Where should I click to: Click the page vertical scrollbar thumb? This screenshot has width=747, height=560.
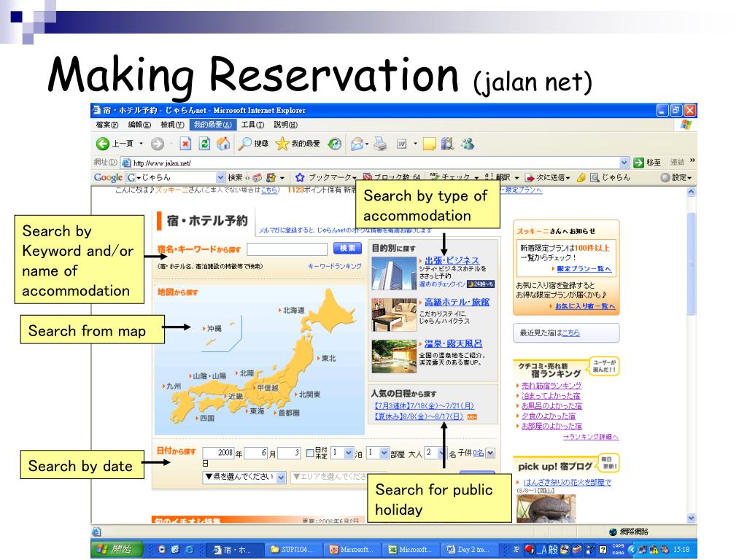(x=692, y=264)
